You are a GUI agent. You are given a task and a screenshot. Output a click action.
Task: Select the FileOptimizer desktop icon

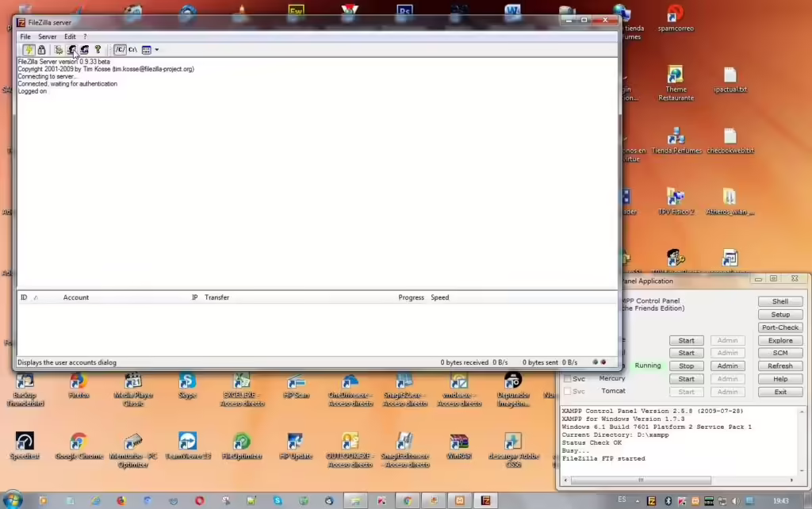tap(242, 446)
